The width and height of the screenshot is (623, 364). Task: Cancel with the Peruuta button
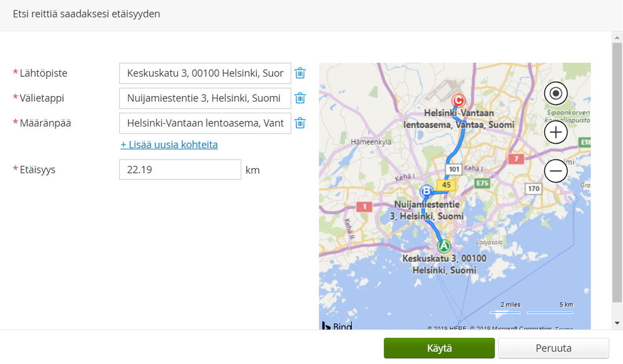(x=553, y=348)
